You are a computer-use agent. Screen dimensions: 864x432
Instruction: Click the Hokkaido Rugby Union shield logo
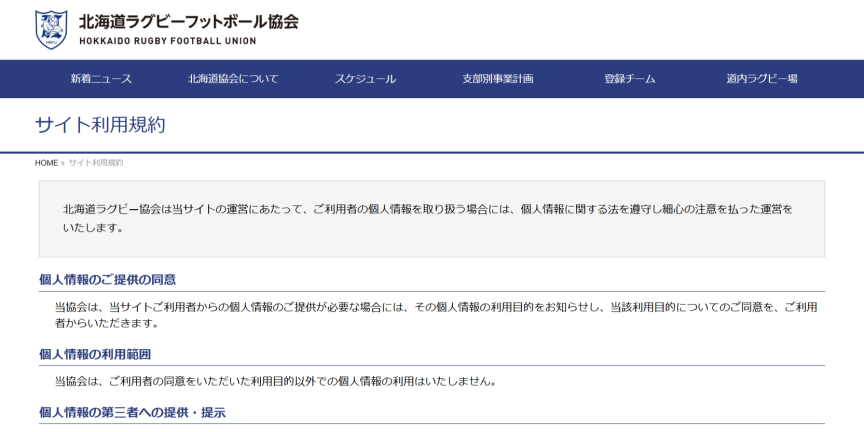pyautogui.click(x=51, y=30)
